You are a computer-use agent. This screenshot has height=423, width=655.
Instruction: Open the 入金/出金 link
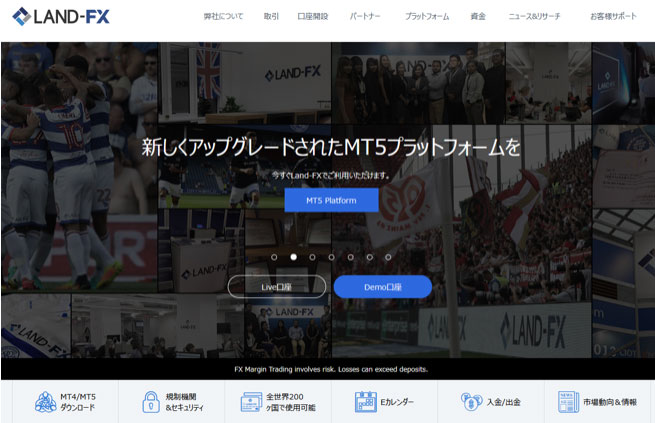tap(504, 402)
